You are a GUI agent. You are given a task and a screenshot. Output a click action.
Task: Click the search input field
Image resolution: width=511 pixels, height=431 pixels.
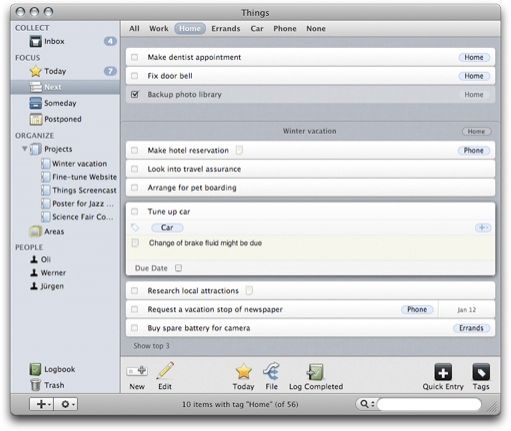point(429,404)
